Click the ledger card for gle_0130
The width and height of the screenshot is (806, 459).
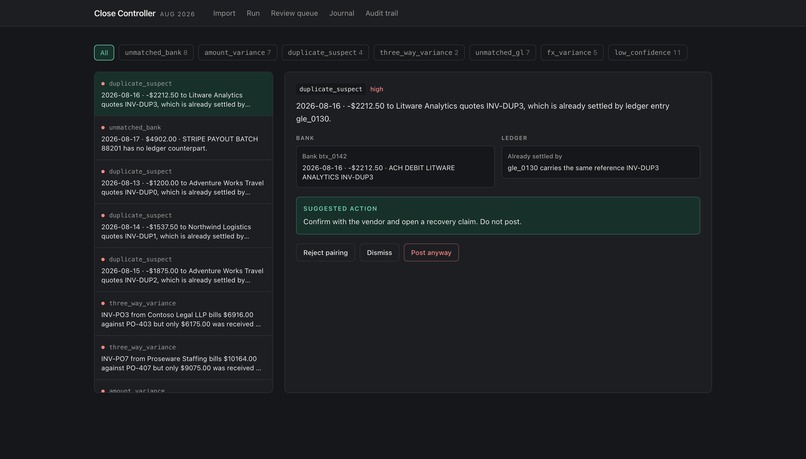600,162
